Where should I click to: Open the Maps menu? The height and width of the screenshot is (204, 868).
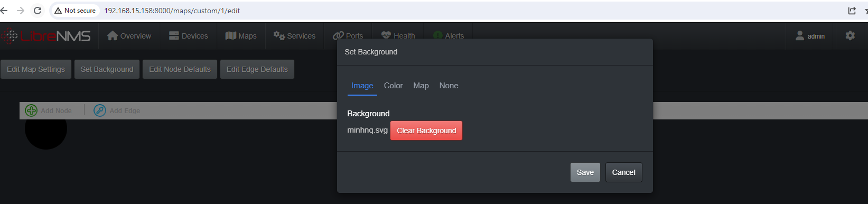point(241,36)
